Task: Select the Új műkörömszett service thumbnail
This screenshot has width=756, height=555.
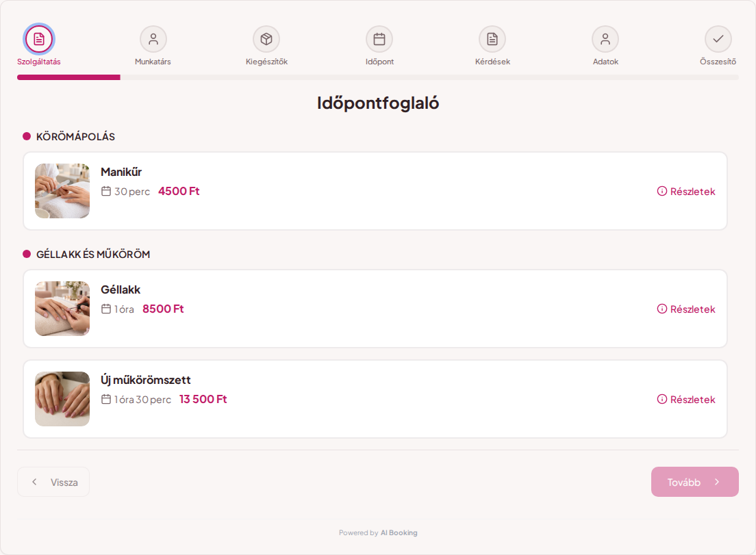Action: [62, 399]
